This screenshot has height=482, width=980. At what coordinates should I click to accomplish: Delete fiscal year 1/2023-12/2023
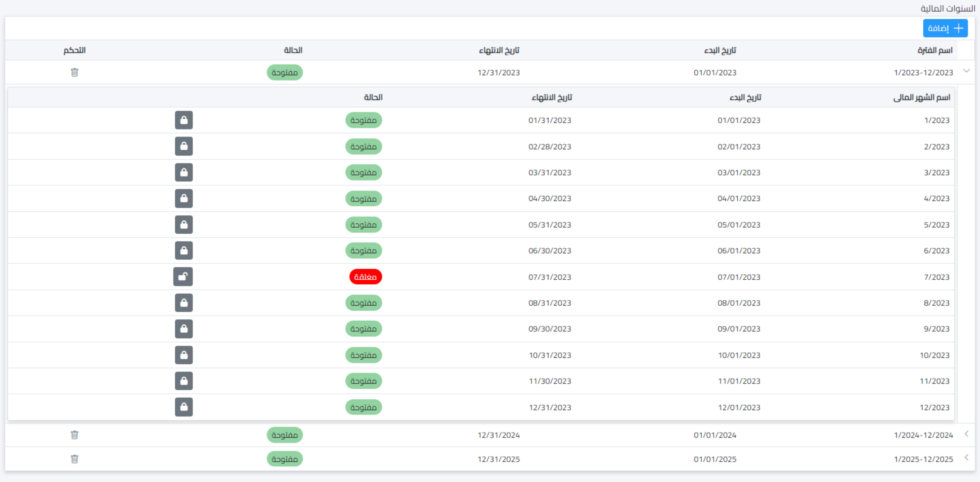point(74,72)
